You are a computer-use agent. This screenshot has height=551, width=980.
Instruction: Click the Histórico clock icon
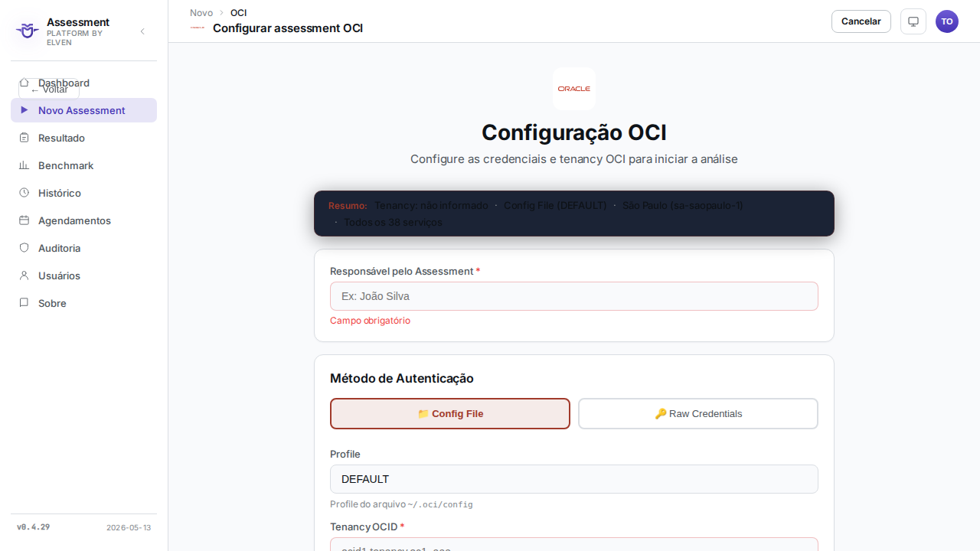[24, 193]
